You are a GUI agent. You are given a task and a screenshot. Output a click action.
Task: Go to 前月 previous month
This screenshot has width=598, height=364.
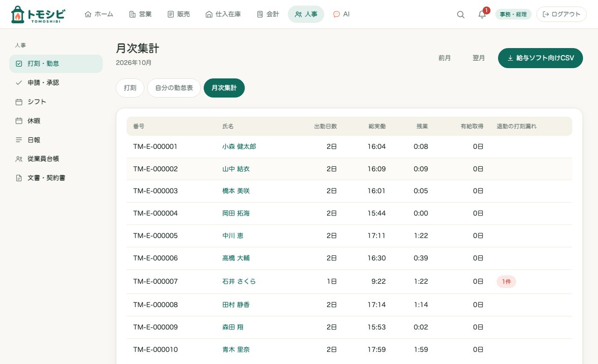(444, 58)
